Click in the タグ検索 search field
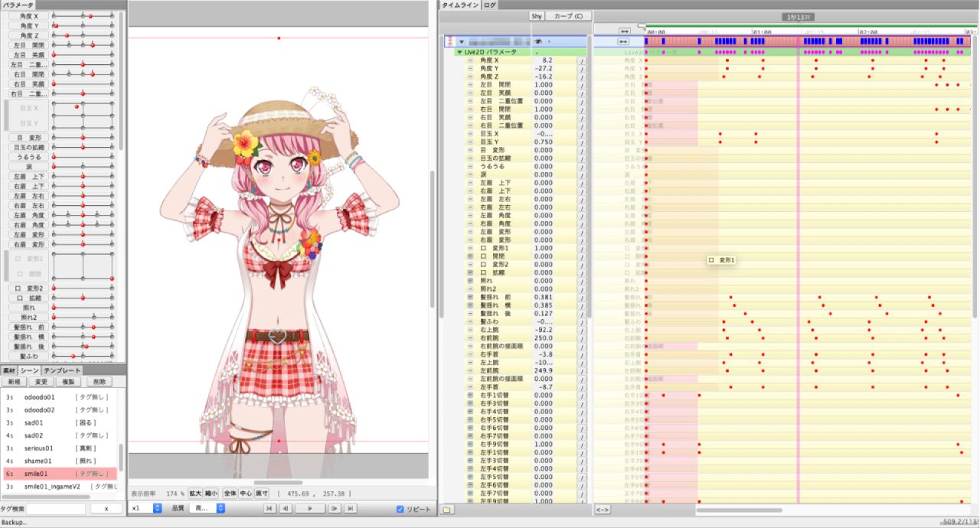 coord(57,509)
